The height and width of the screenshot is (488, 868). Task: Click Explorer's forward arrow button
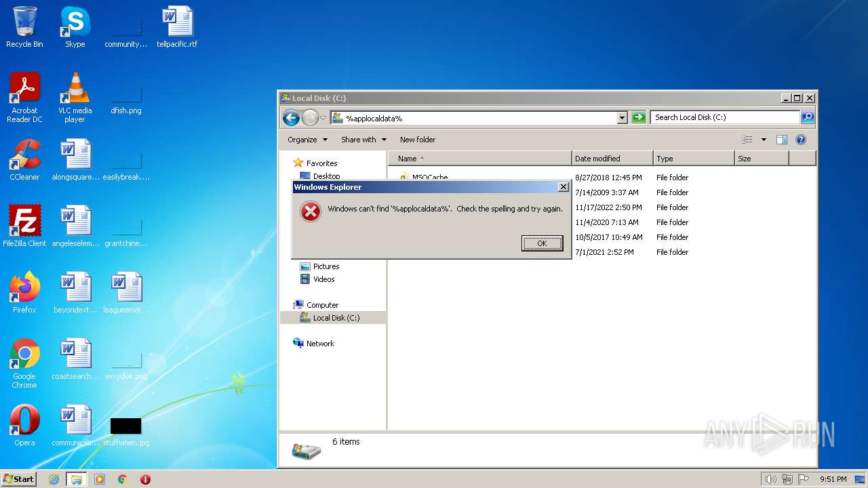tap(310, 118)
